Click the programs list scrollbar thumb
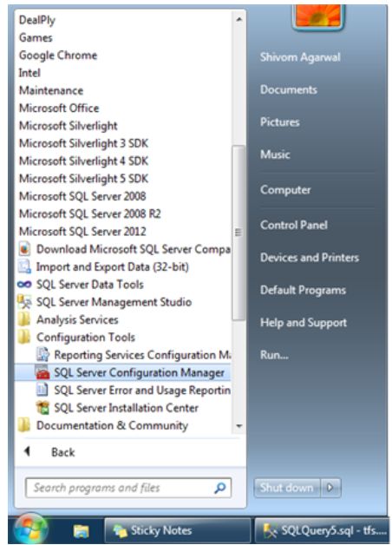The image size is (392, 545). (x=238, y=233)
